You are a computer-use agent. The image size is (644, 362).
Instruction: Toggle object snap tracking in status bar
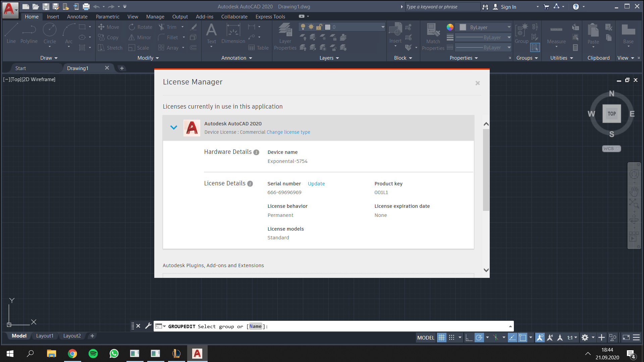coord(513,338)
